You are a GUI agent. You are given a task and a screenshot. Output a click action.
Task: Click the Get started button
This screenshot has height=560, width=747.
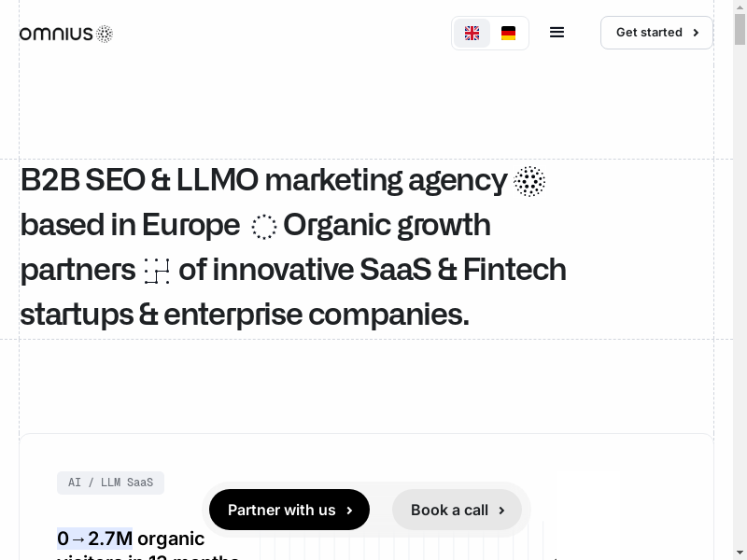[656, 33]
